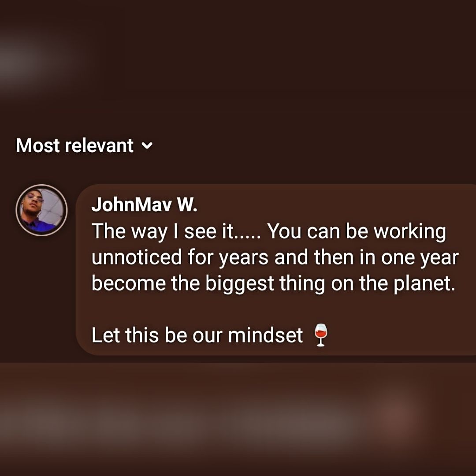Click the line 'unnoticed for years and then'
Viewport: 476px width, 476px height.
[x=275, y=257]
